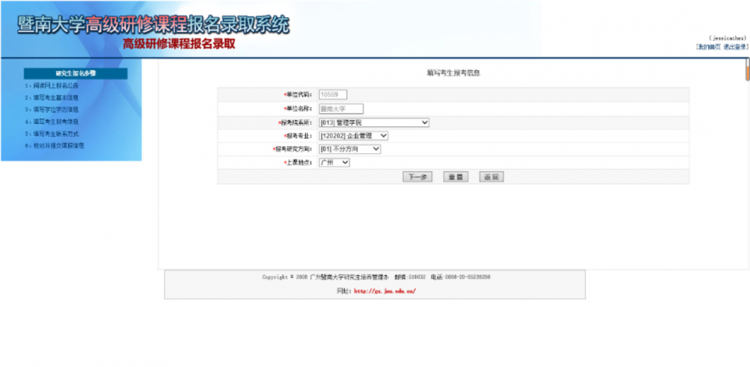
Task: Click the 单位代码 field showing 10559
Action: click(x=333, y=95)
